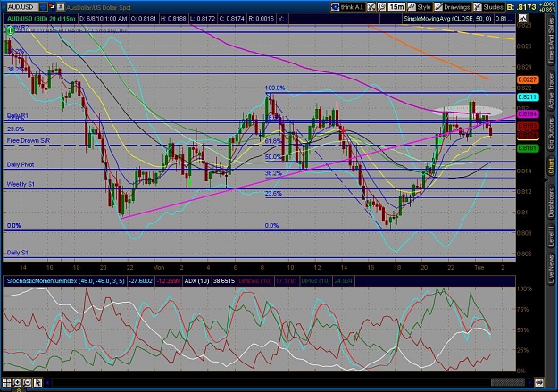
Task: Click the SimpleMovingAvg (CLOSE, 50, 0) label
Action: click(447, 19)
